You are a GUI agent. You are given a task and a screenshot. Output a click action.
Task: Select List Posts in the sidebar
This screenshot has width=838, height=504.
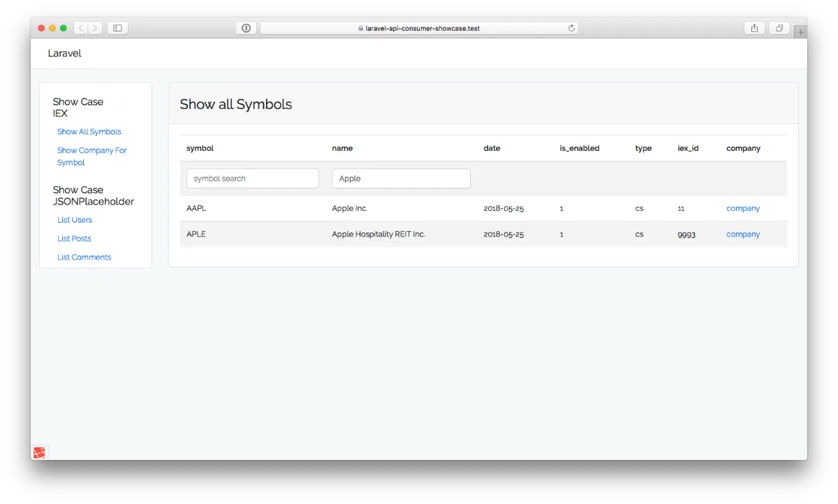pyautogui.click(x=74, y=238)
